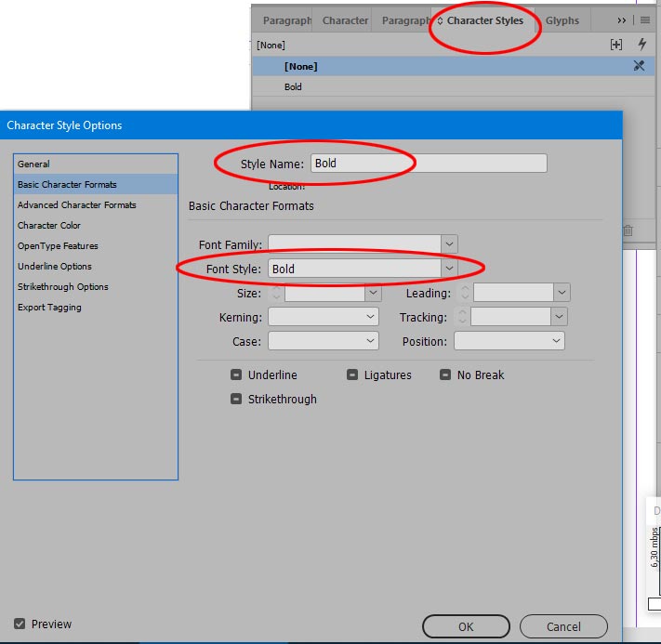Open the Leading dropdown arrow
The height and width of the screenshot is (644, 661).
click(562, 293)
